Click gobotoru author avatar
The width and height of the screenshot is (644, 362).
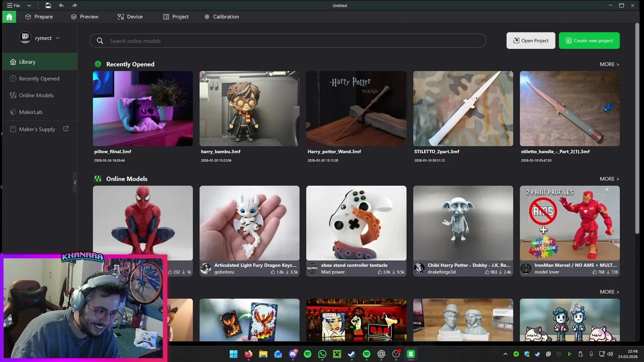click(206, 268)
